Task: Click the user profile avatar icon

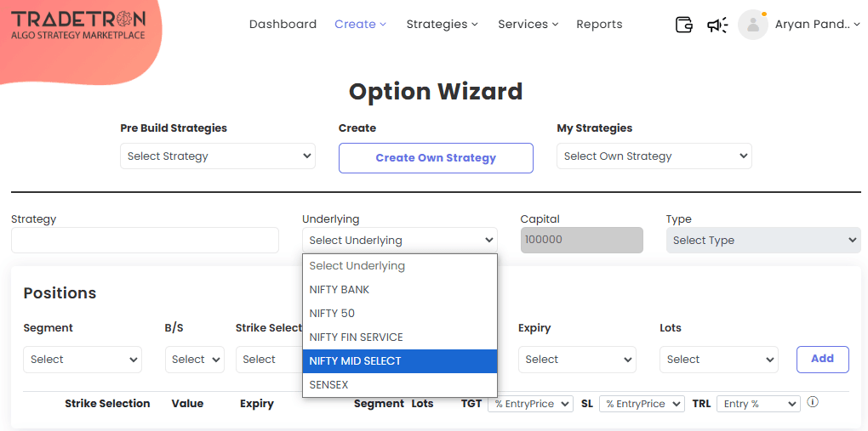Action: pos(752,25)
